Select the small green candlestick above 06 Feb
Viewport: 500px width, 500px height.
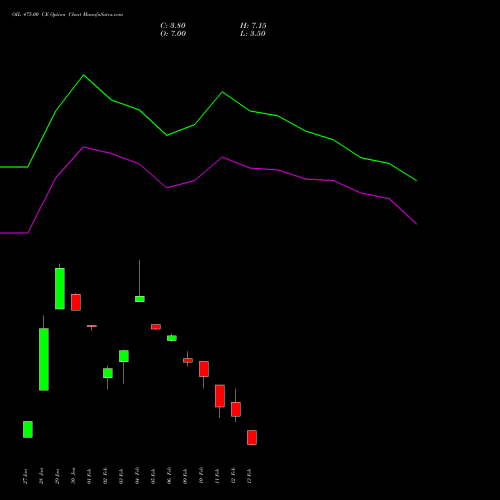click(172, 338)
